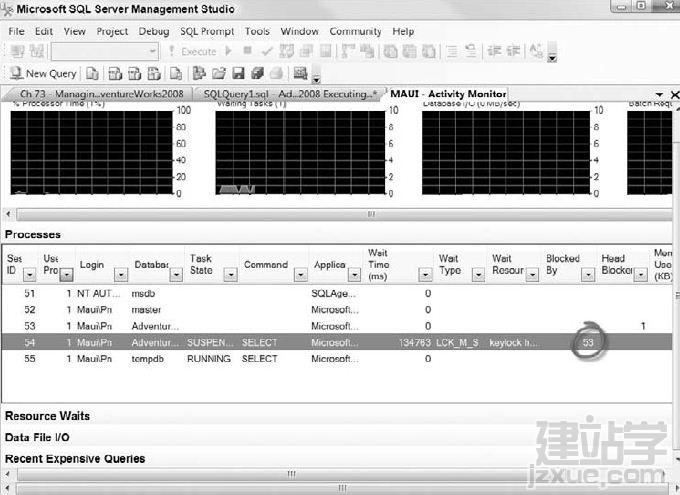The width and height of the screenshot is (680, 495).
Task: Open the Community menu
Action: (355, 31)
